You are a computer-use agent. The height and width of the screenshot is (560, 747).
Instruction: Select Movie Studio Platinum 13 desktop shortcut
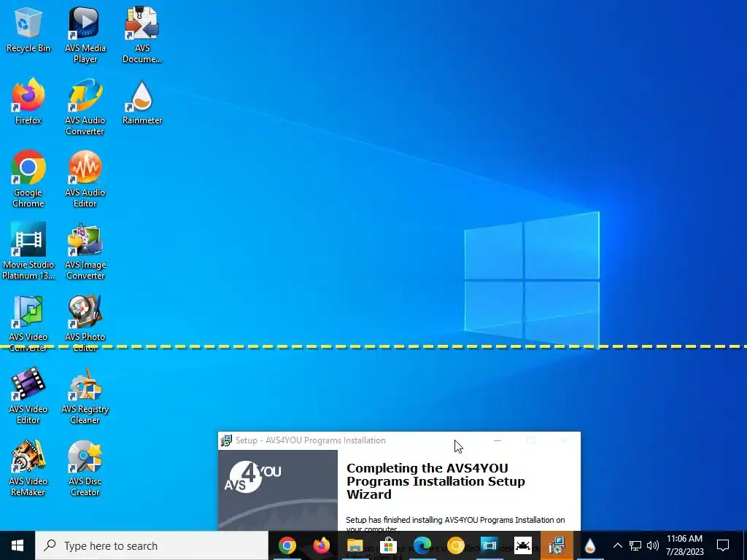pyautogui.click(x=28, y=252)
